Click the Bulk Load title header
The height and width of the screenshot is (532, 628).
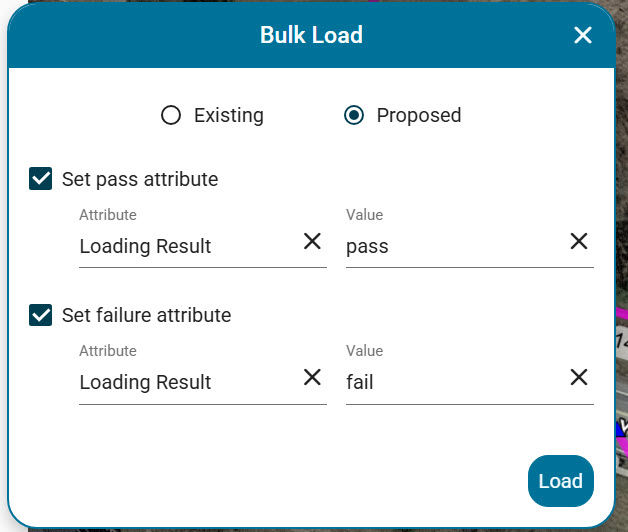coord(311,35)
